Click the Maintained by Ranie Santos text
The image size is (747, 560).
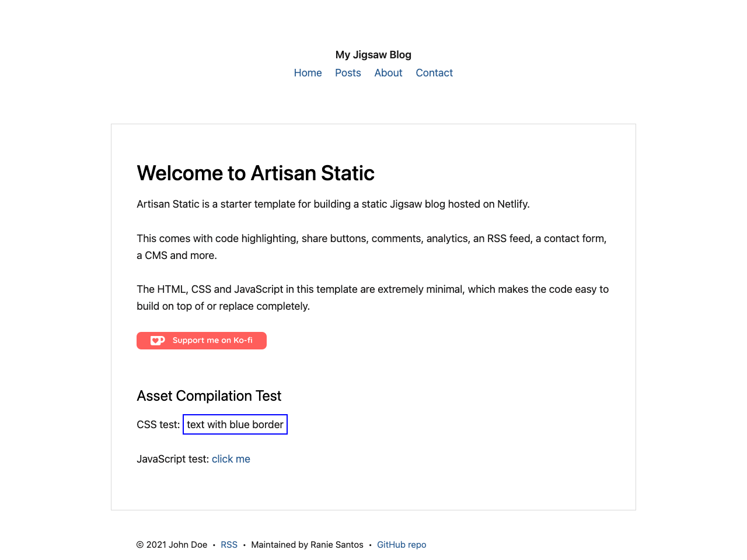click(307, 544)
